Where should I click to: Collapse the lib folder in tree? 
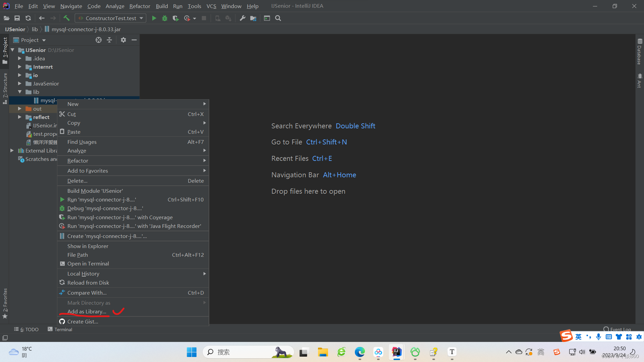click(20, 92)
